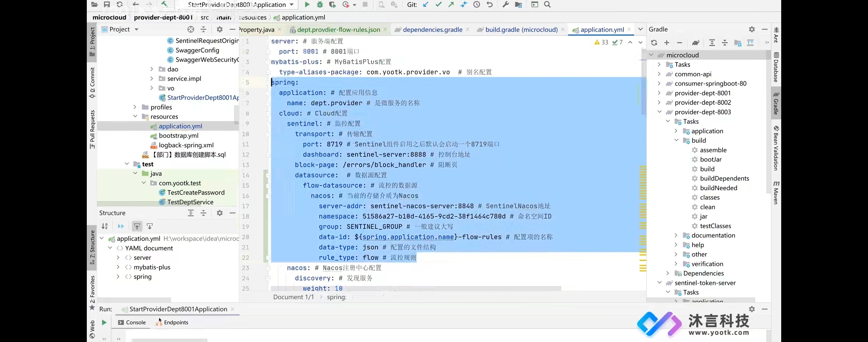Open the Maven side tool window
The image size is (868, 342).
coord(776,192)
